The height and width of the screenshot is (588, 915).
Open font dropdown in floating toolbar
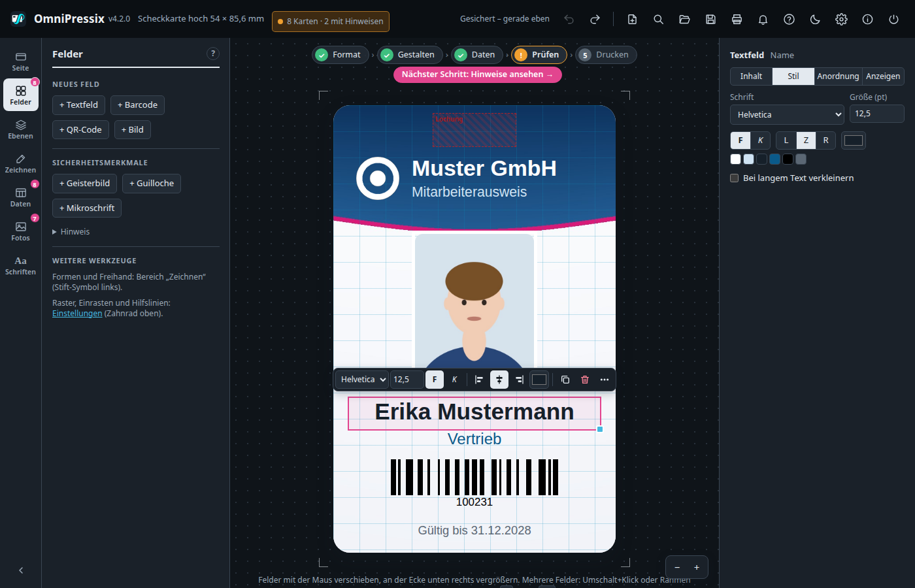(363, 380)
